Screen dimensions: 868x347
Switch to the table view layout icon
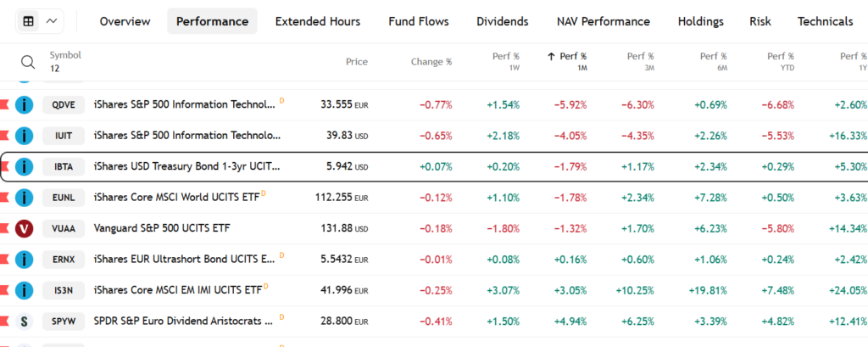[x=29, y=21]
